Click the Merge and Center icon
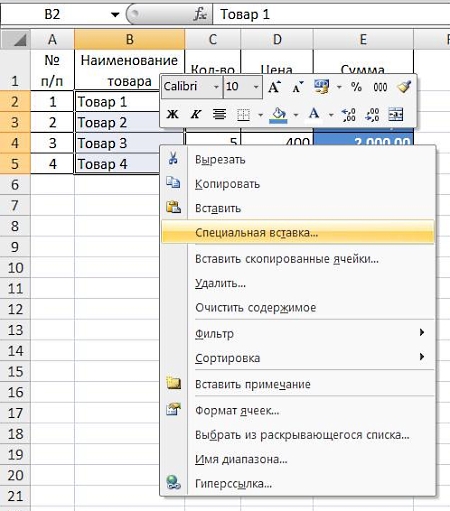 [x=396, y=115]
